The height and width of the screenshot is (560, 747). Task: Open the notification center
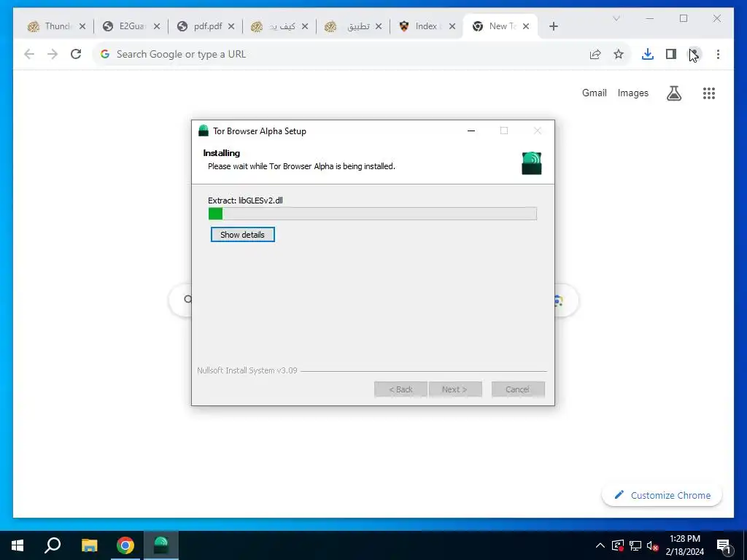coord(723,546)
